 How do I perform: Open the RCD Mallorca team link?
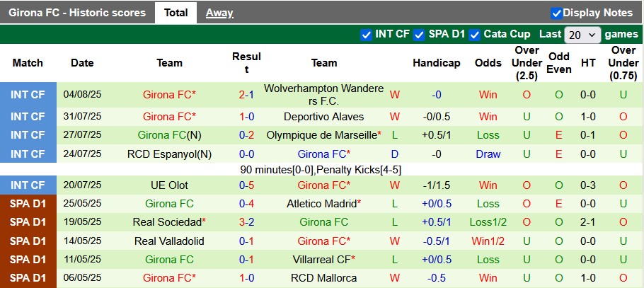click(323, 278)
